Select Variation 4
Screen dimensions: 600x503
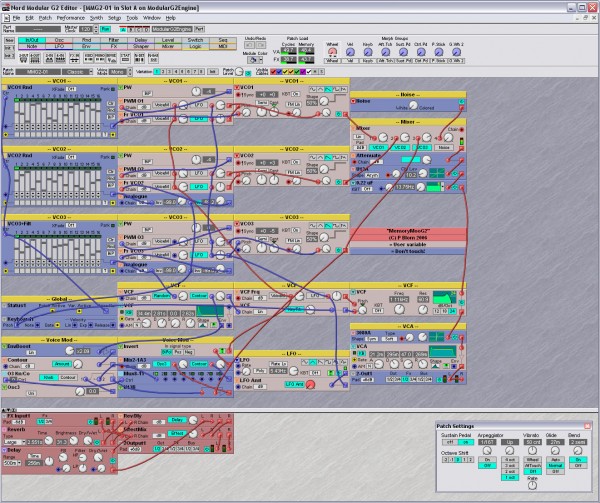pos(176,72)
